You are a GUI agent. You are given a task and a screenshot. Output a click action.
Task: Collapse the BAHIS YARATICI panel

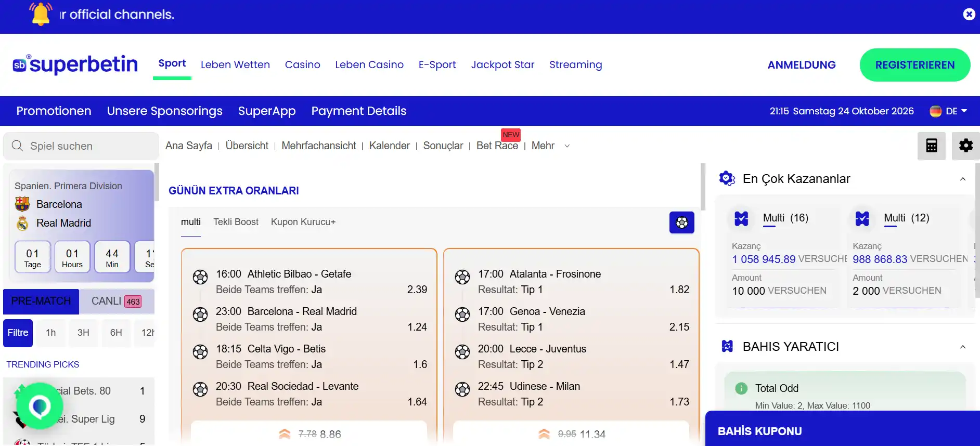pos(963,347)
